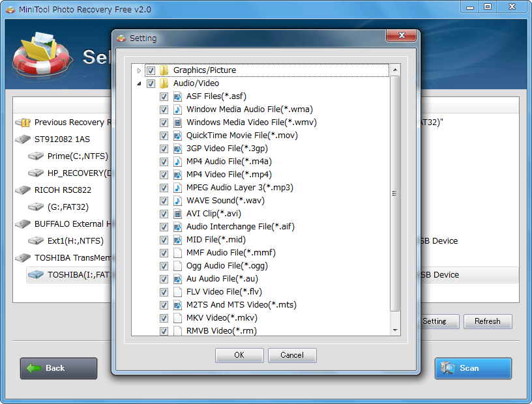Click the Windows Media Video (.wmv) film icon
This screenshot has height=404, width=532.
pyautogui.click(x=177, y=123)
